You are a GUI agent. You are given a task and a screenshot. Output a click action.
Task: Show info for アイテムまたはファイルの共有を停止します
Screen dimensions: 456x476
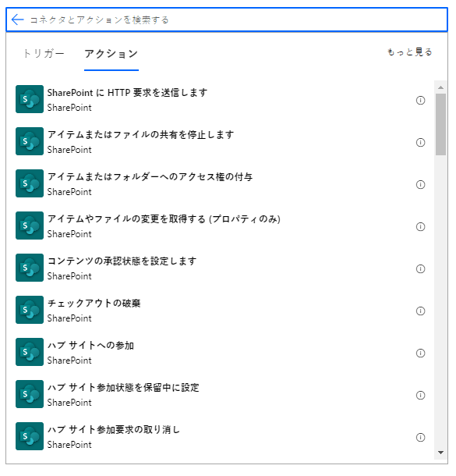(x=420, y=143)
